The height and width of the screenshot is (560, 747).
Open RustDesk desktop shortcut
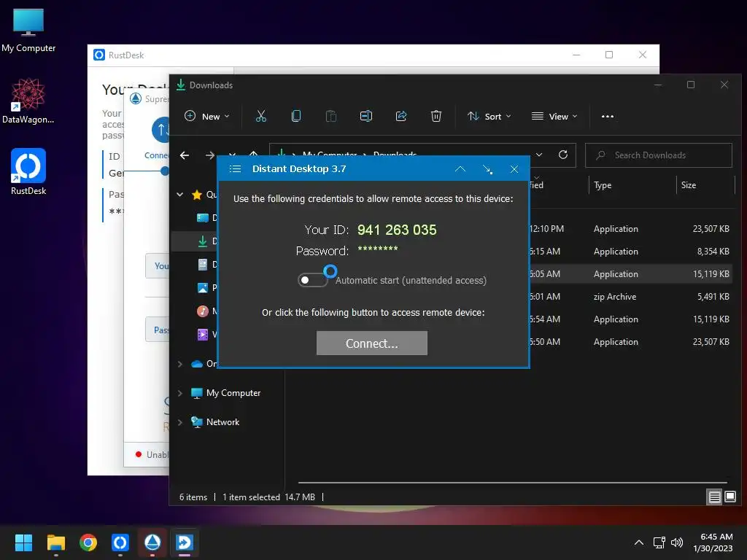pyautogui.click(x=28, y=172)
